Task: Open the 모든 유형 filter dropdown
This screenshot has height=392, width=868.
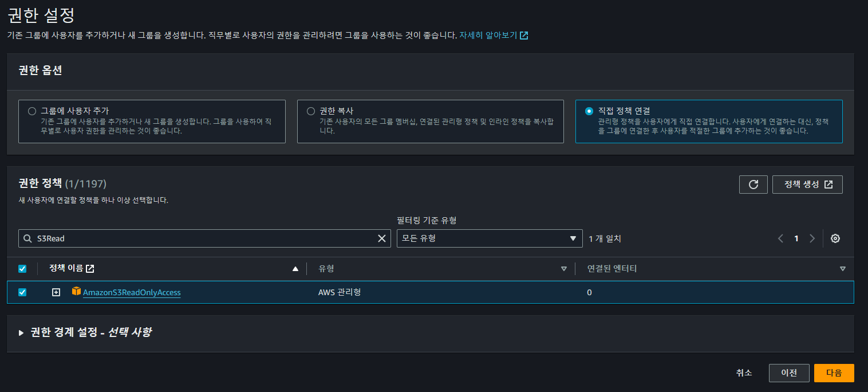Action: point(490,238)
